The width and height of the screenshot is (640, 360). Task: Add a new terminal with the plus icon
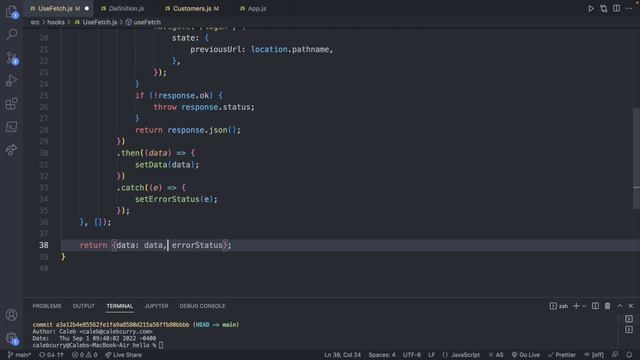click(x=576, y=306)
